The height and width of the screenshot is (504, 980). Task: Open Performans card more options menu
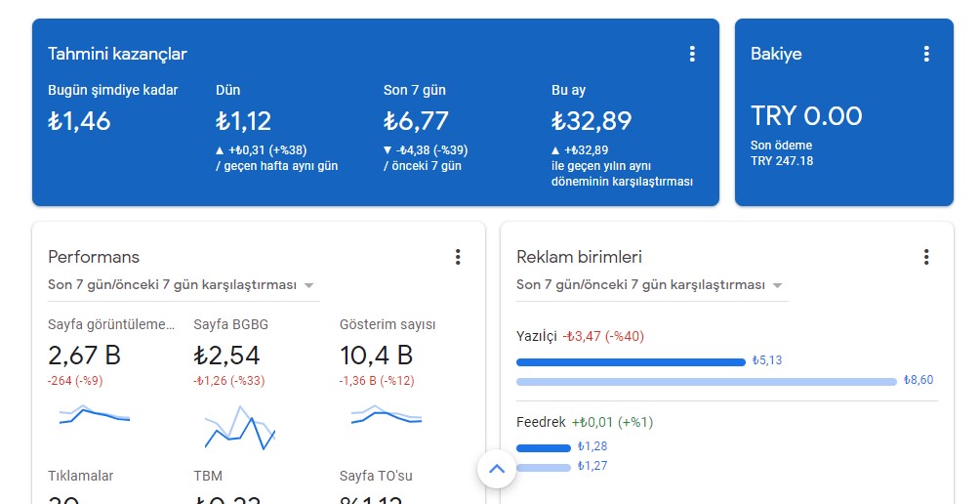pos(458,257)
